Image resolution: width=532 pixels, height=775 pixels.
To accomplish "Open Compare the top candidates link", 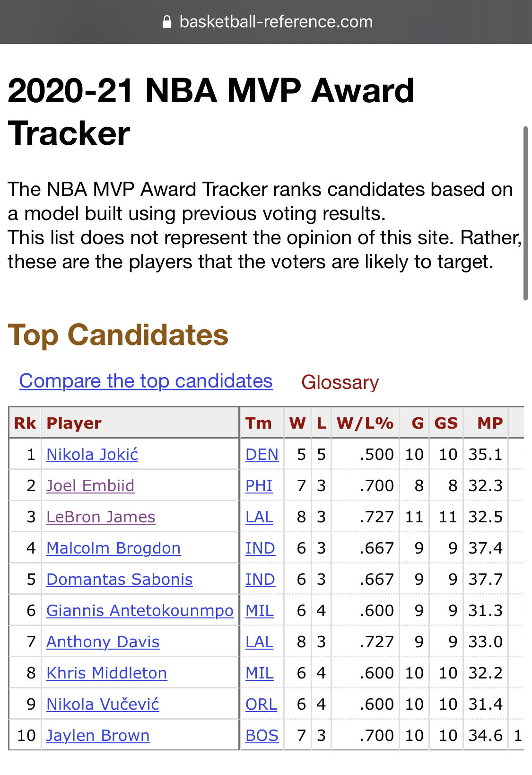I will pos(146,381).
